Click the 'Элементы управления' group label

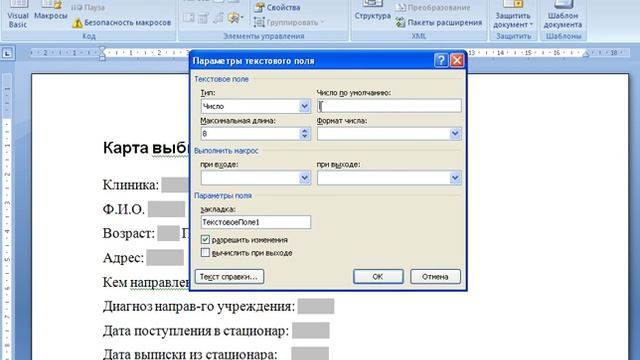pos(264,36)
